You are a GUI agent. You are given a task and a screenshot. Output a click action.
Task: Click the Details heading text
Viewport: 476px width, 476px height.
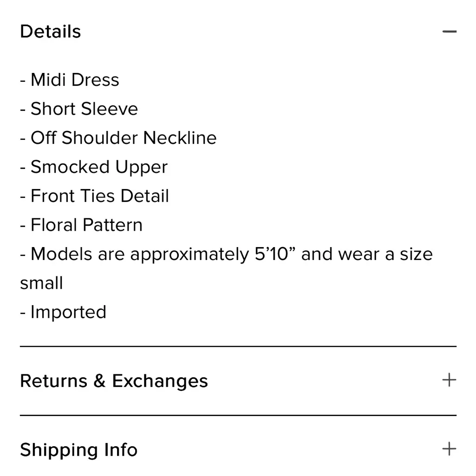(x=50, y=31)
